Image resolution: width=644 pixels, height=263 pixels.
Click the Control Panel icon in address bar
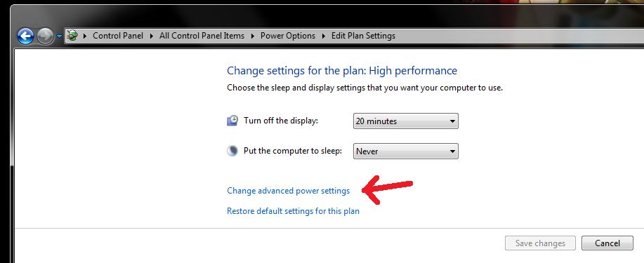[72, 36]
